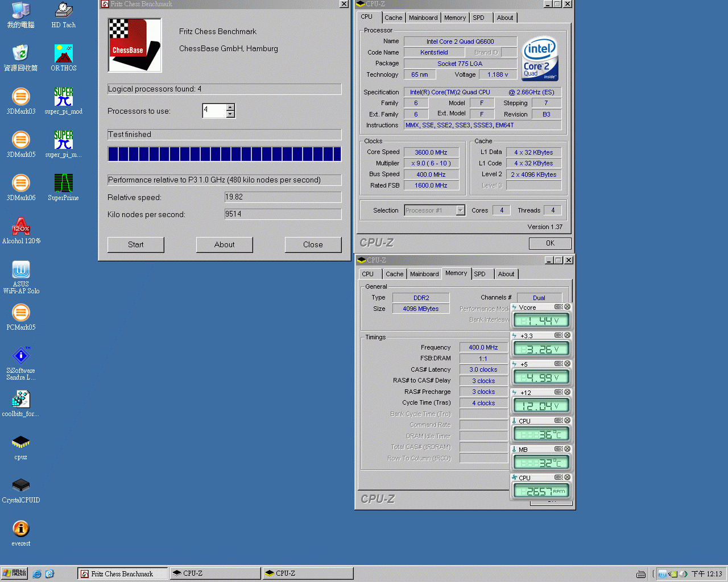Open settings of the CPU fan RPM widget

coord(559,477)
